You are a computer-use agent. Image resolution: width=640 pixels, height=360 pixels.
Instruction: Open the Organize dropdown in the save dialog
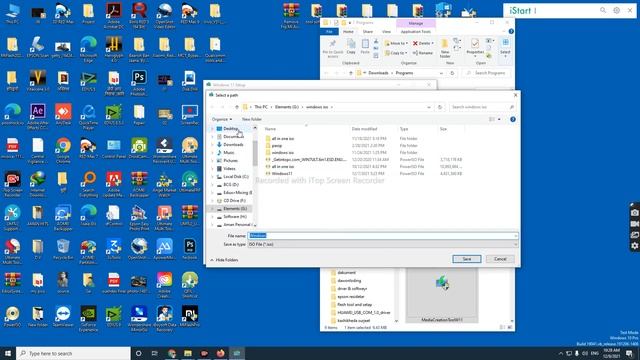[x=222, y=119]
